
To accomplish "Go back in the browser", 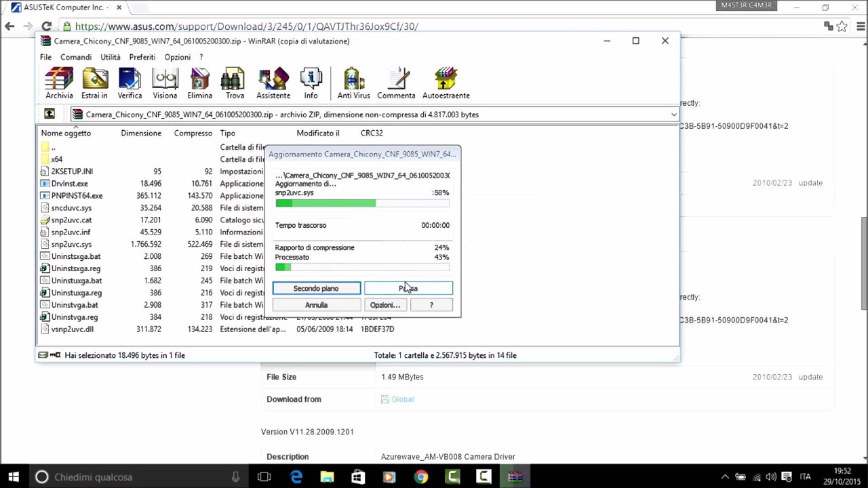I will [x=9, y=26].
